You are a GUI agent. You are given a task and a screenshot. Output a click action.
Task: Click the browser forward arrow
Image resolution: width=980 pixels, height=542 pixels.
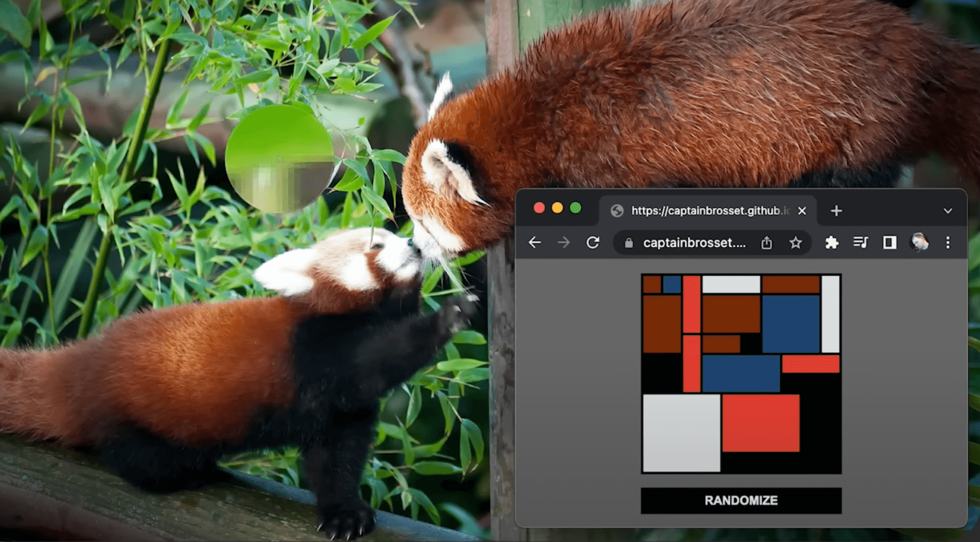click(x=564, y=243)
